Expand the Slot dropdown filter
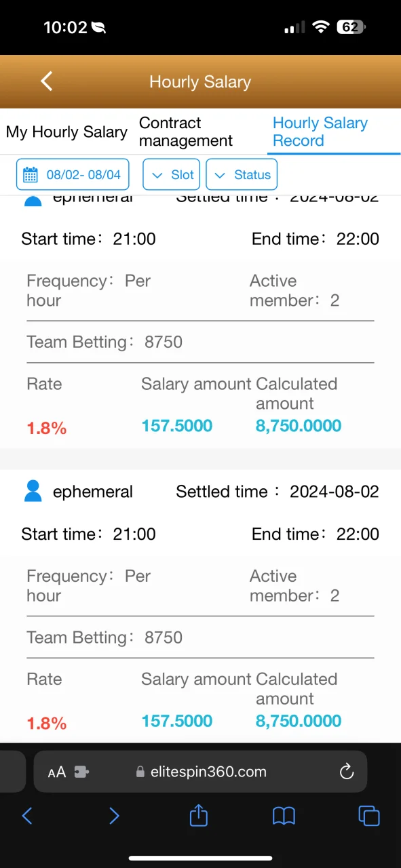 point(172,175)
